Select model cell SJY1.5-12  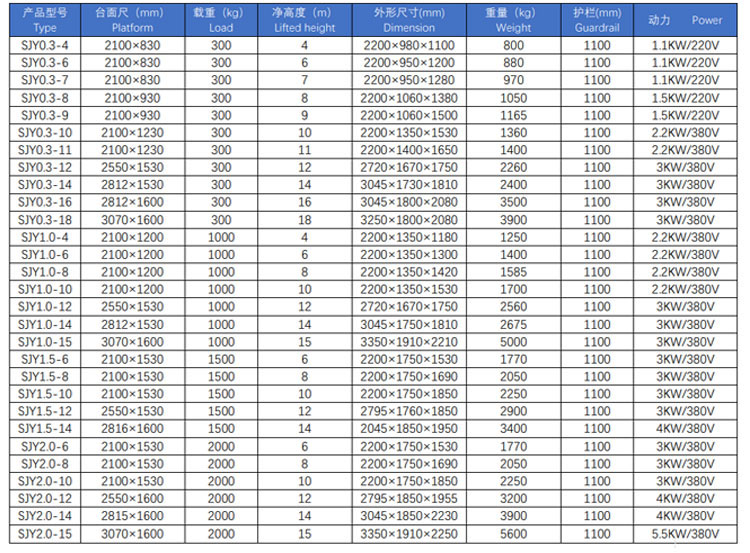(45, 411)
